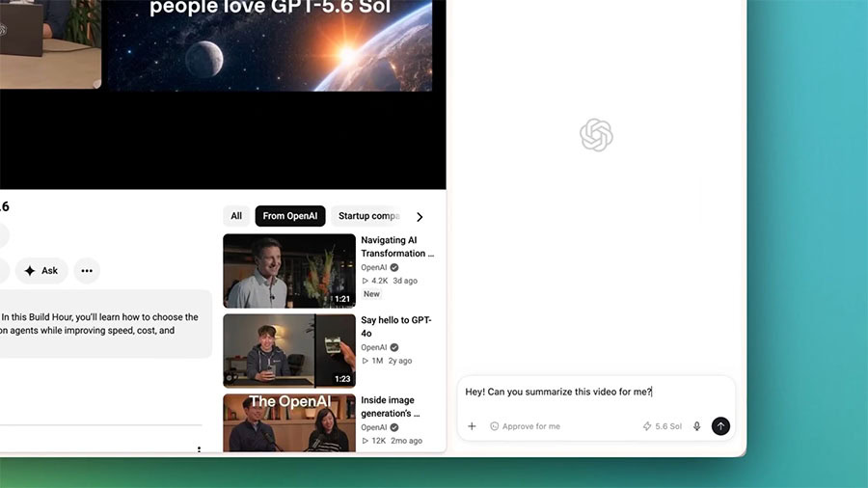
Task: Select the All filter chip
Action: [236, 216]
